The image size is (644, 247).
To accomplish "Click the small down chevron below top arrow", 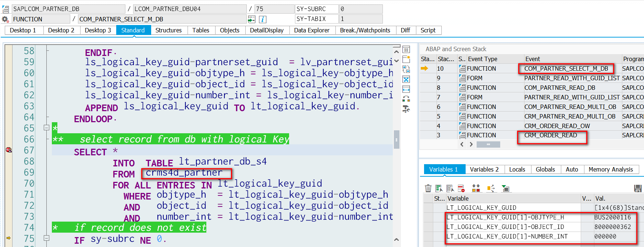I will coord(396,61).
